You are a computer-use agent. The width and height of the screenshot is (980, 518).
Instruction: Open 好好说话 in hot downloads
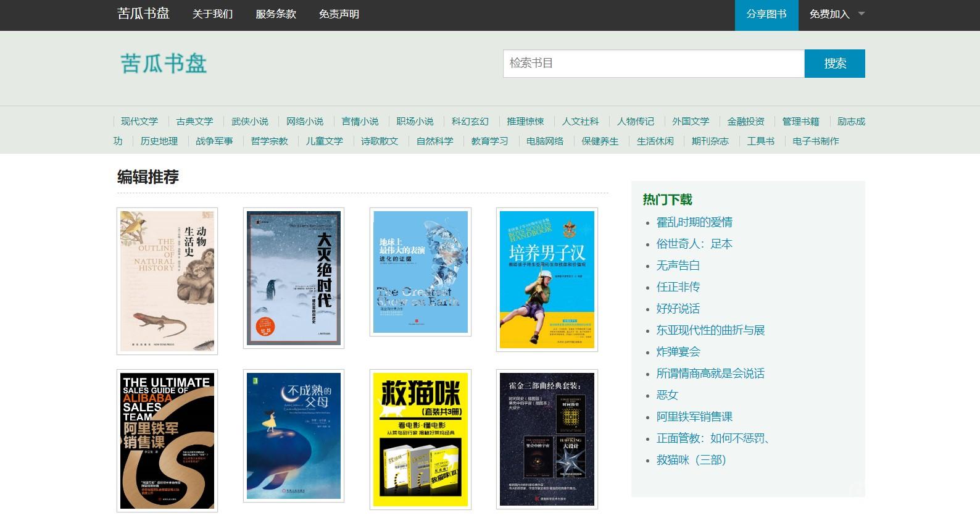point(678,309)
